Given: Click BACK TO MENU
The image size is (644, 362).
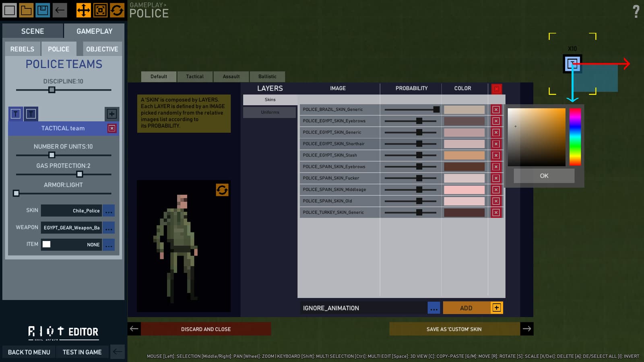Looking at the screenshot, I should tap(29, 352).
